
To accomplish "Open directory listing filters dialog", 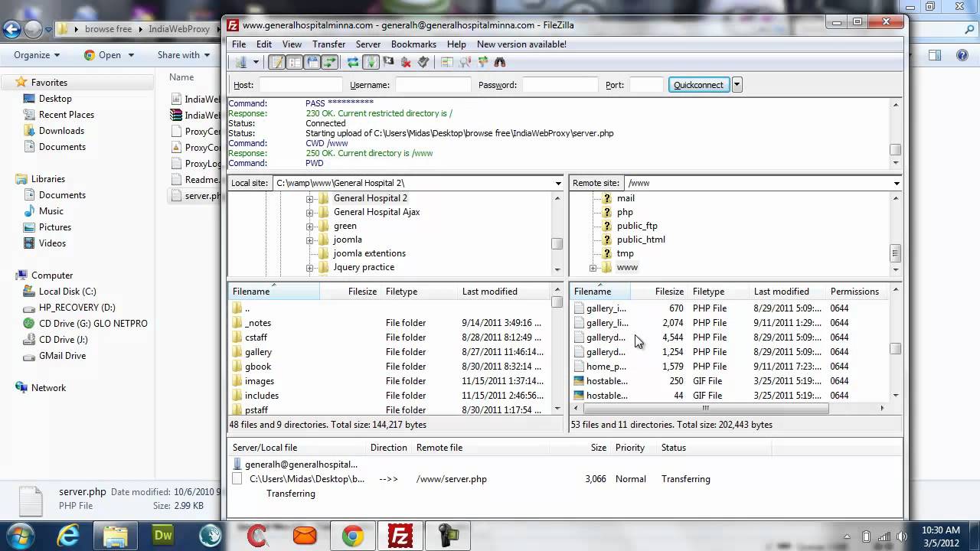I will click(x=446, y=62).
